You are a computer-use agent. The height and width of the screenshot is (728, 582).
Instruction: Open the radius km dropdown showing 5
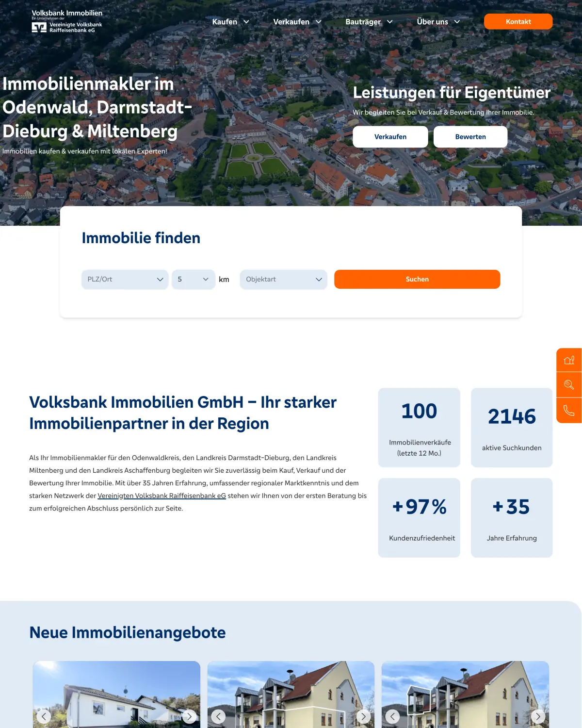point(194,280)
